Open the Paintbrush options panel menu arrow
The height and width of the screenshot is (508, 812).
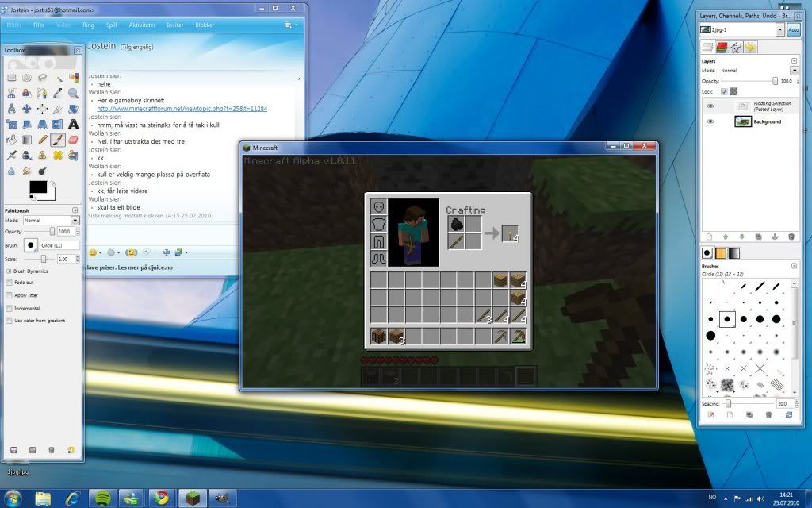[75, 210]
